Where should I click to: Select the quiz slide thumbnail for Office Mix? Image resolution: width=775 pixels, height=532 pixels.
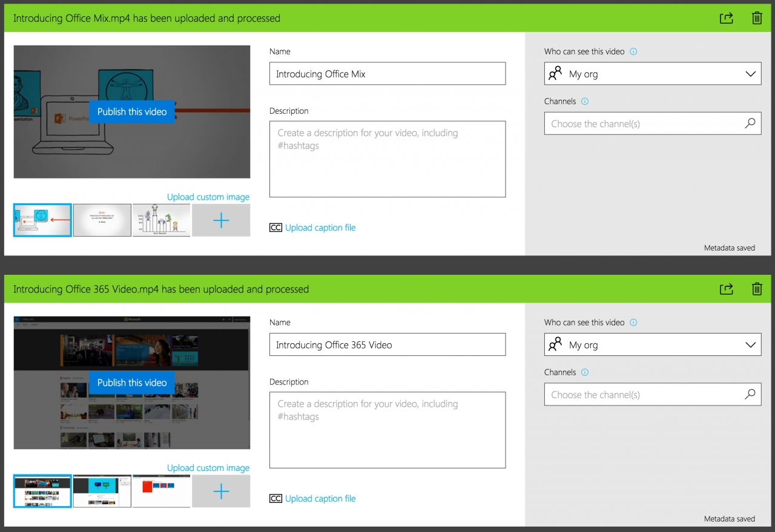[x=102, y=220]
